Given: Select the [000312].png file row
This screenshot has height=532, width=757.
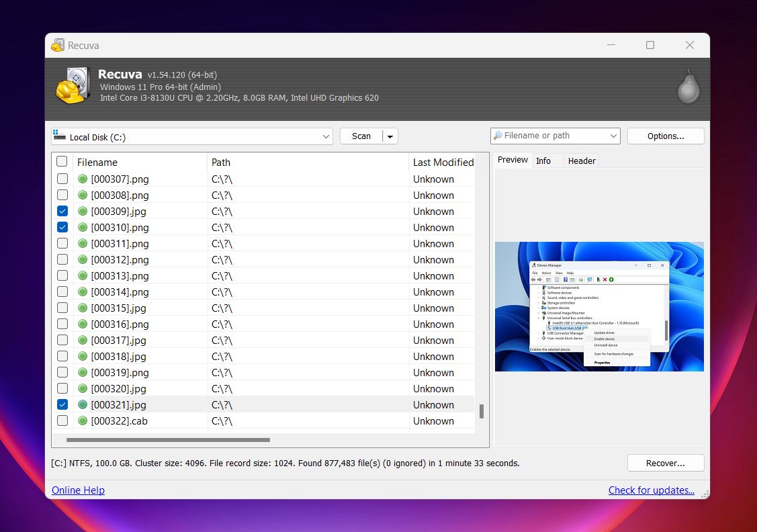Looking at the screenshot, I should click(263, 260).
